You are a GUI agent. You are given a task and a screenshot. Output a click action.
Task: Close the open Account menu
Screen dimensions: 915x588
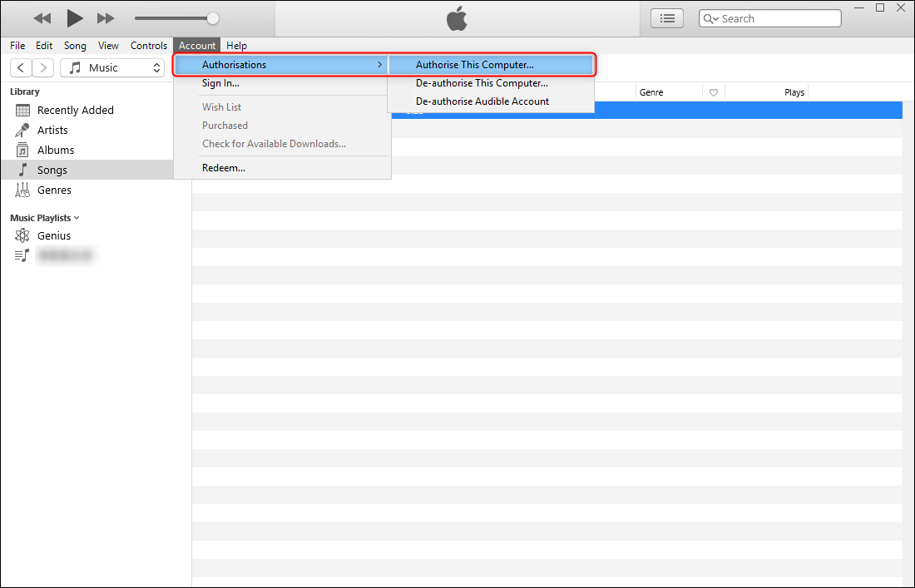pos(196,46)
